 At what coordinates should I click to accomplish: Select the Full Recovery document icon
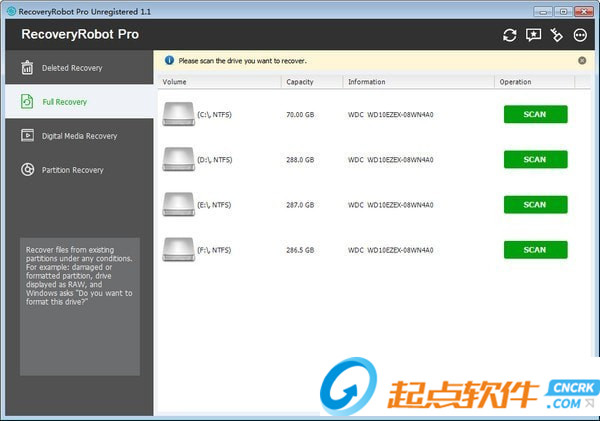[x=27, y=101]
